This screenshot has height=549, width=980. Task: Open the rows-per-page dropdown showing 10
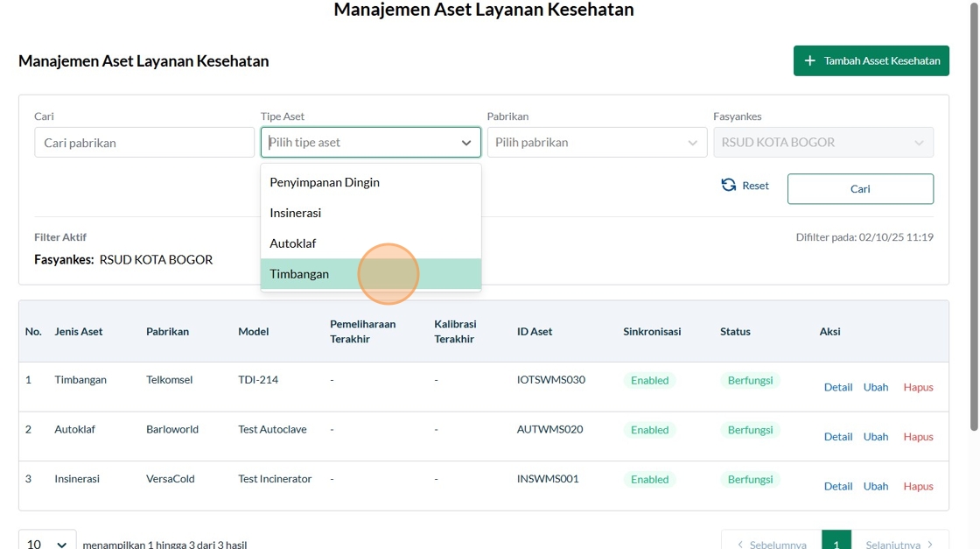click(47, 544)
